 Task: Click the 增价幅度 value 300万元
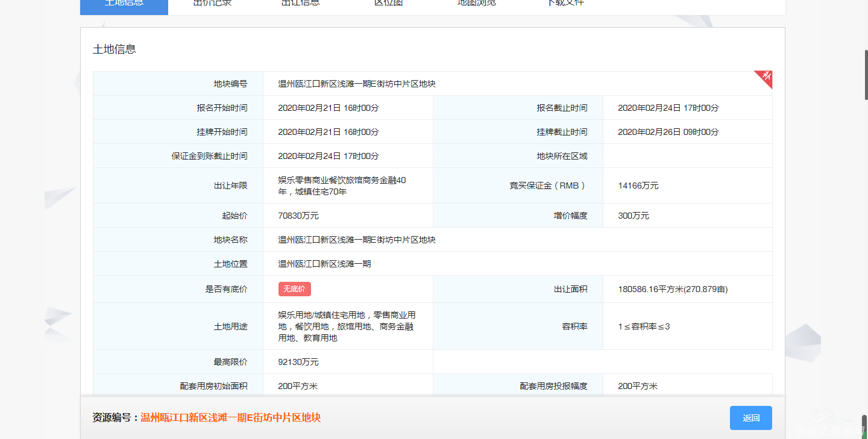[x=634, y=216]
